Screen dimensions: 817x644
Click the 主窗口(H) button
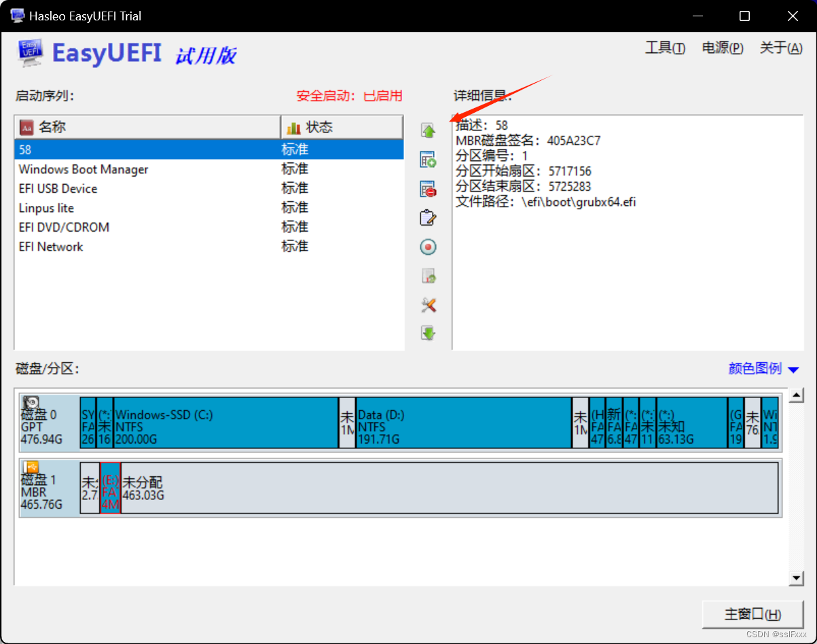coord(752,614)
